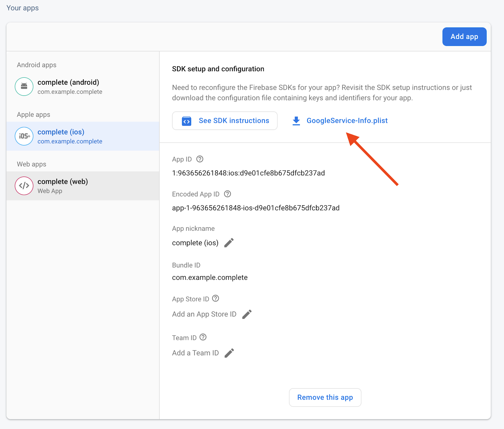This screenshot has height=429, width=504.
Task: Download GoogleService-Info.plist file
Action: coord(347,121)
